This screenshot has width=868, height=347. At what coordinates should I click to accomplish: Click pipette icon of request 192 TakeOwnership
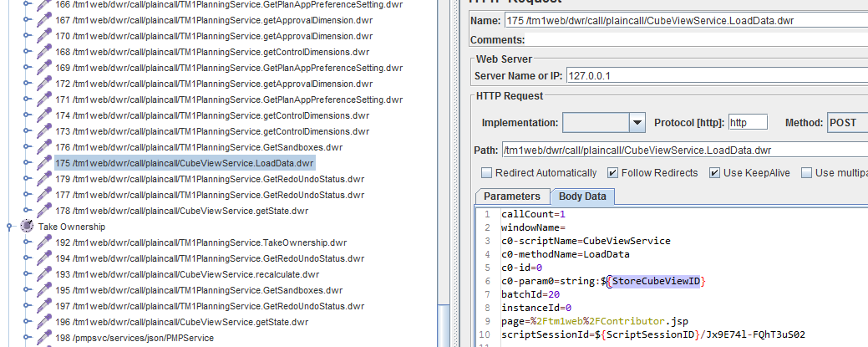[x=43, y=243]
